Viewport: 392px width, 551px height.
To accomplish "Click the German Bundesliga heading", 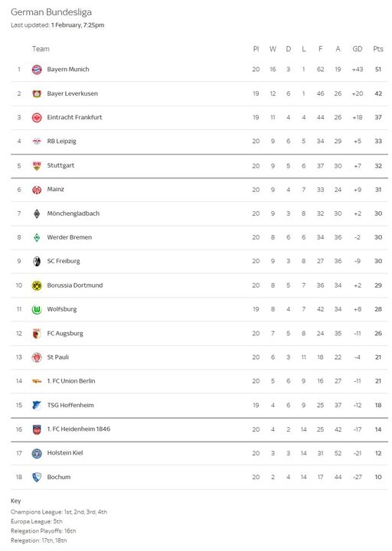I will 51,12.
